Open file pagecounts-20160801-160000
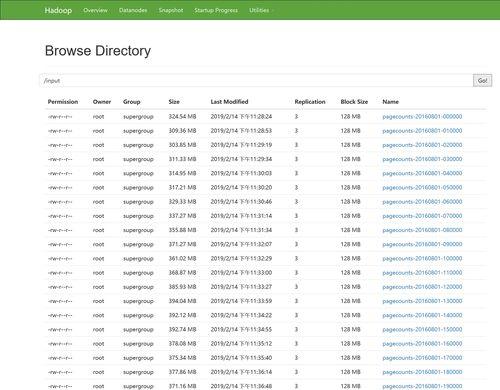 [422, 344]
